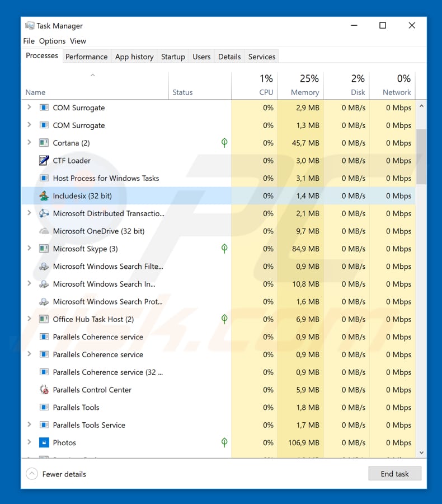Screen dimensions: 442x504
Task: Click the Microsoft Skype process icon
Action: point(44,249)
